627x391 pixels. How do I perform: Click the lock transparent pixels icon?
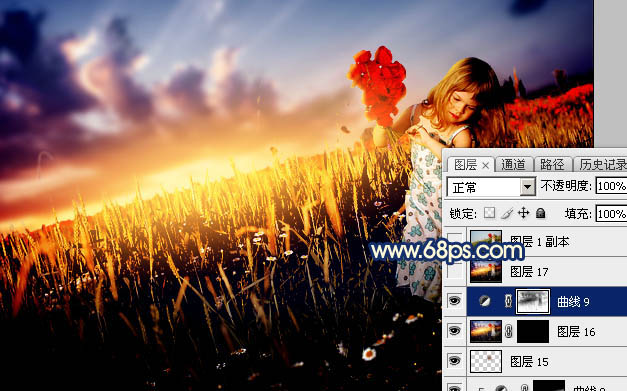coord(489,213)
